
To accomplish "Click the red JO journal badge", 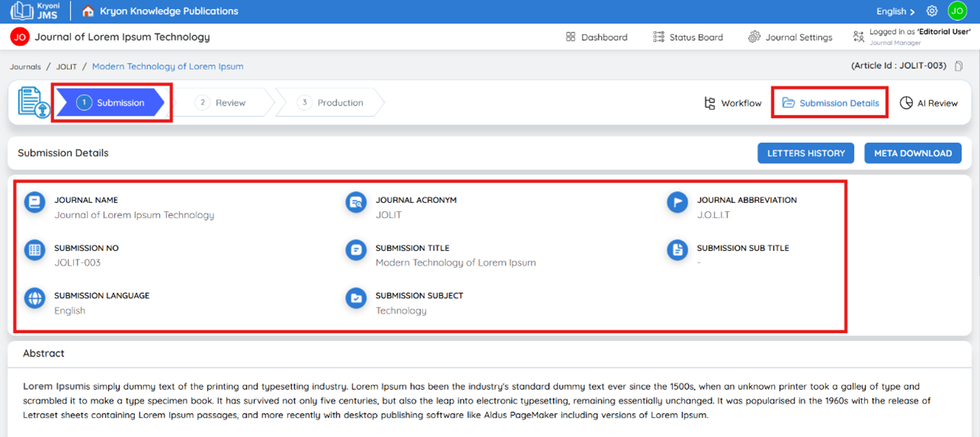I will (20, 37).
